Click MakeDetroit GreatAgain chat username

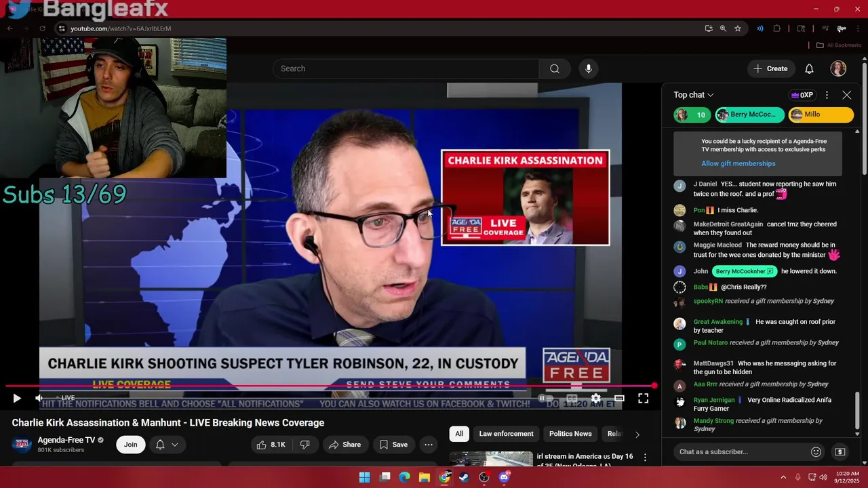point(728,224)
